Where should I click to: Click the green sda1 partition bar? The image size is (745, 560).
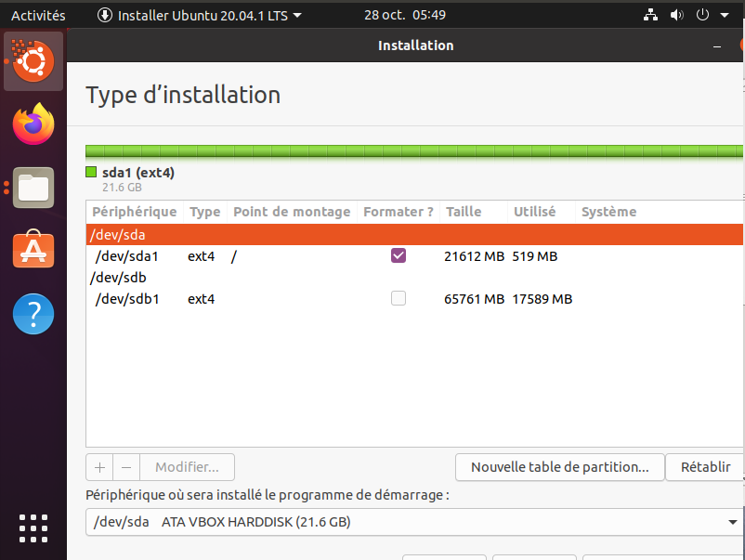tap(413, 151)
